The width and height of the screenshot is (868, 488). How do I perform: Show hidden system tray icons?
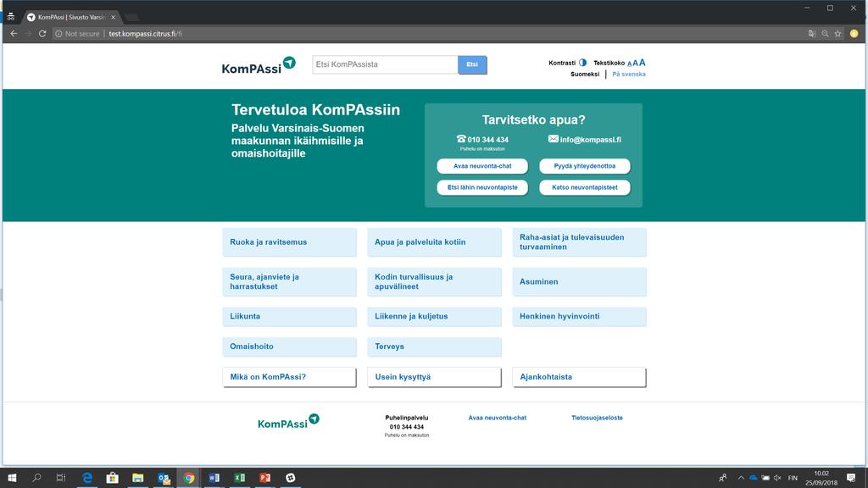pos(741,478)
